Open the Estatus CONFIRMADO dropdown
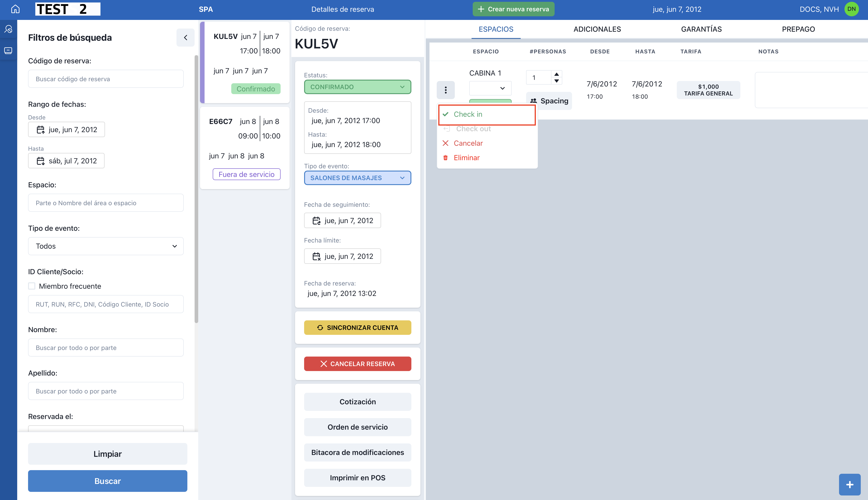The height and width of the screenshot is (500, 868). [358, 87]
